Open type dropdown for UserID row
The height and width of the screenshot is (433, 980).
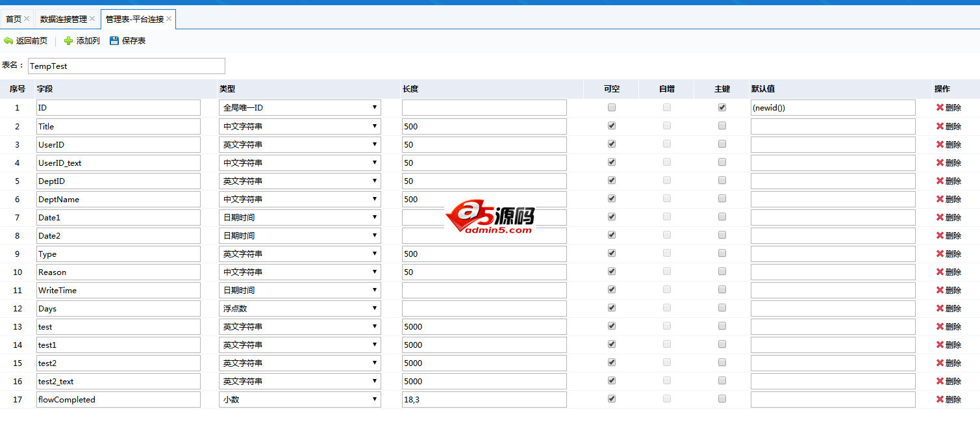[x=300, y=144]
